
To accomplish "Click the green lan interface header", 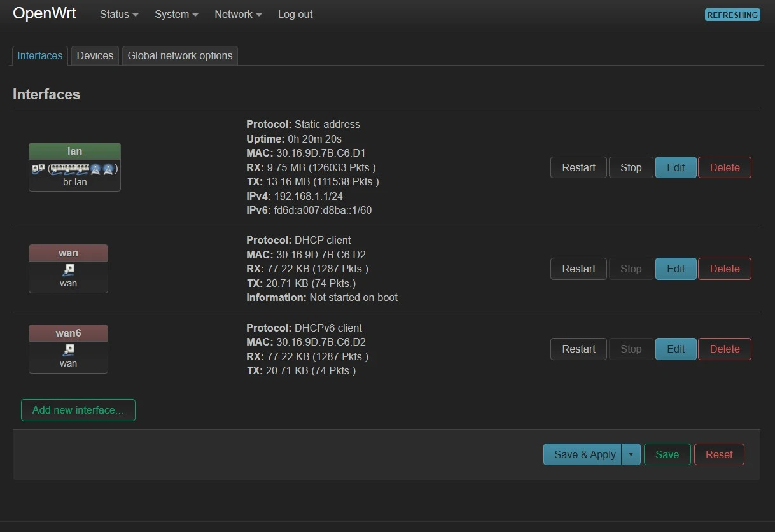I will click(74, 151).
